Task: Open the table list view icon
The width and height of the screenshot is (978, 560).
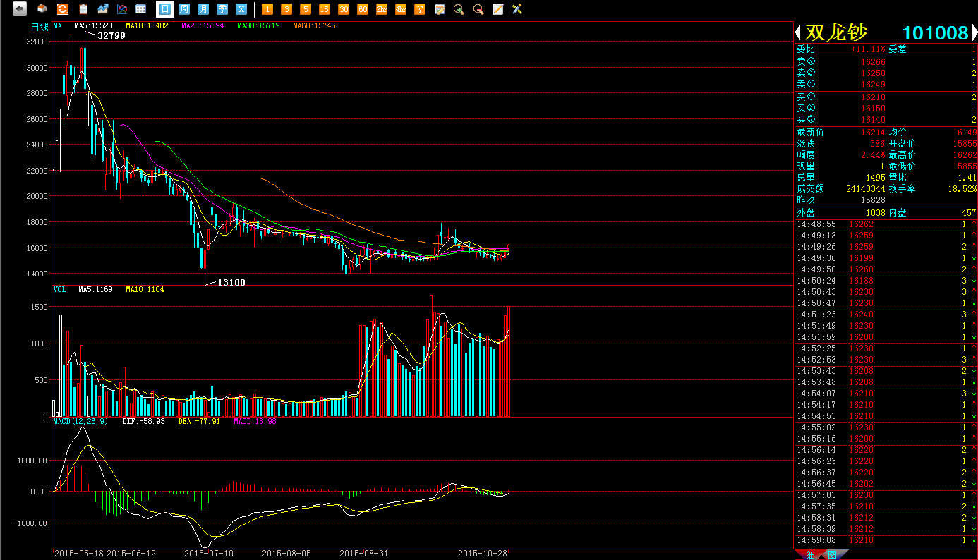Action: click(x=141, y=9)
